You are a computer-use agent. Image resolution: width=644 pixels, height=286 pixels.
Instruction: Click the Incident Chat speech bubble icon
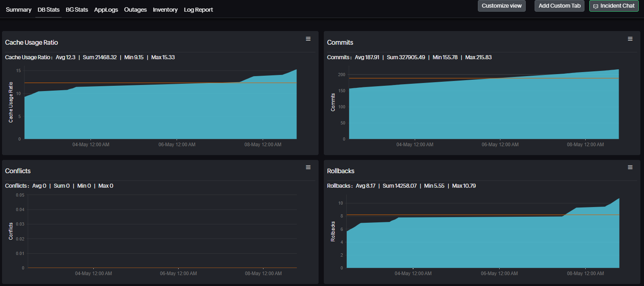[596, 6]
